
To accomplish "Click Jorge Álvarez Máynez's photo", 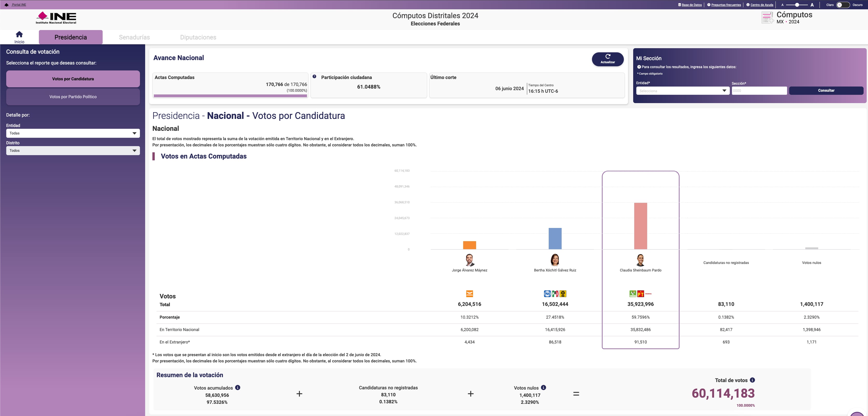I will [470, 260].
